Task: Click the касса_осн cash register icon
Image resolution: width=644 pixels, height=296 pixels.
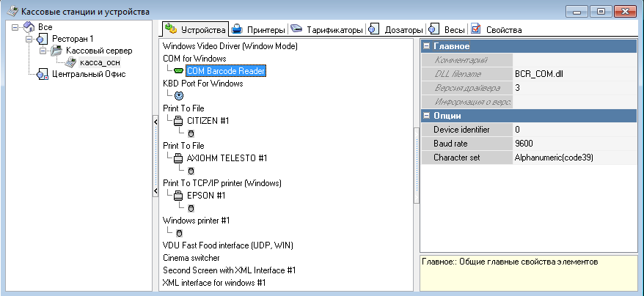Action: [x=70, y=62]
